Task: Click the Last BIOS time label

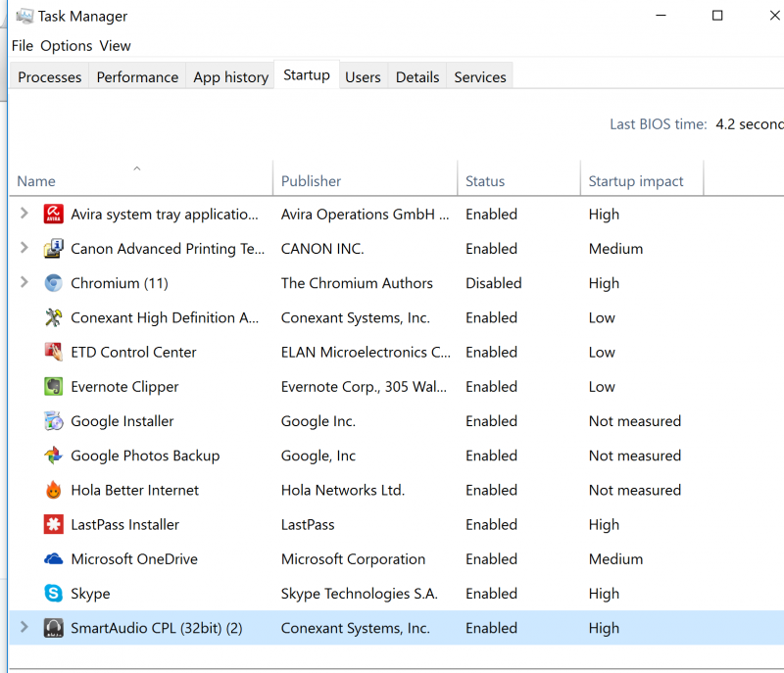Action: pos(658,123)
